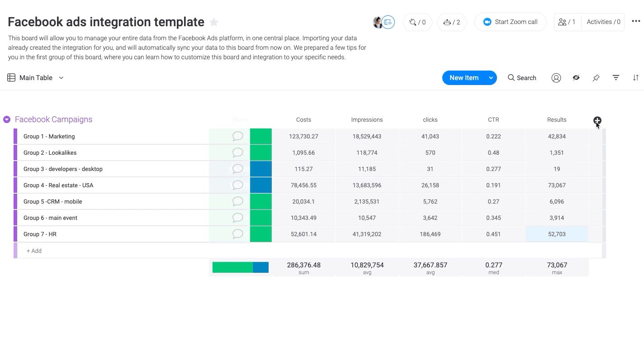The image size is (644, 352).
Task: Open item Group 2 - Lookalikes
Action: pyautogui.click(x=50, y=152)
